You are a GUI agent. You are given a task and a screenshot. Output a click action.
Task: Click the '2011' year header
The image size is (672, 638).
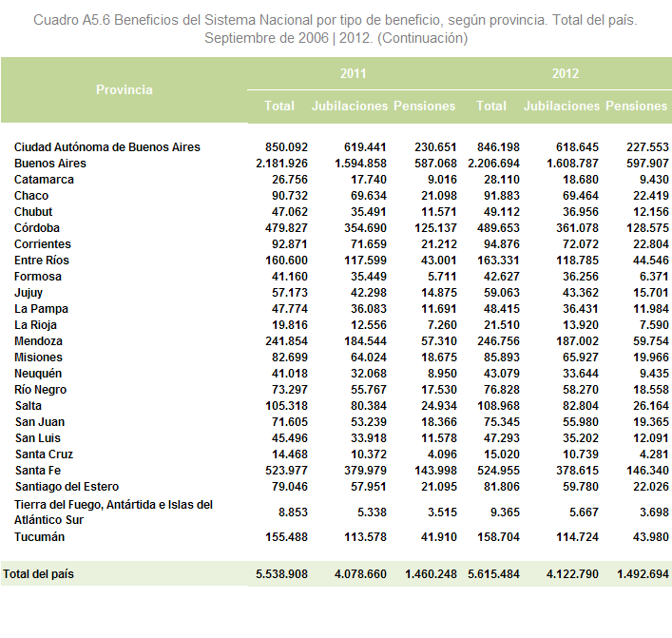point(354,74)
